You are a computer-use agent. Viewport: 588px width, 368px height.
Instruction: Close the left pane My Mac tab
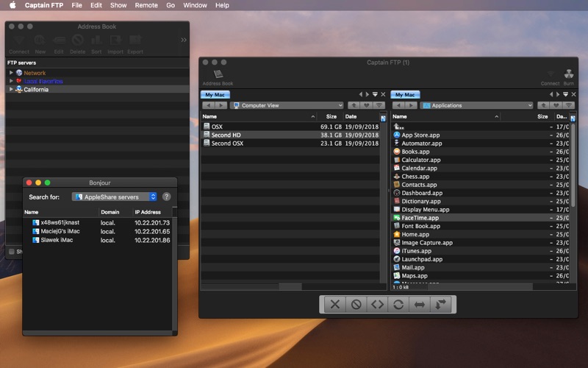[383, 95]
